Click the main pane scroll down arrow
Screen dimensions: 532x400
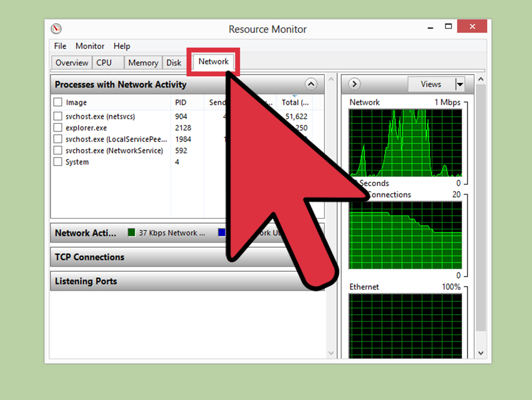[x=331, y=353]
